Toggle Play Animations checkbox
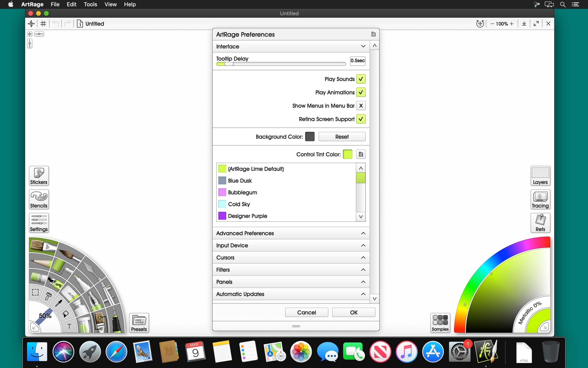 click(x=361, y=92)
